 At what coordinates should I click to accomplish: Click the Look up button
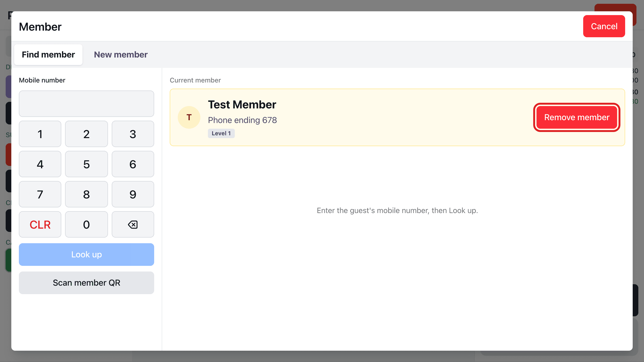[x=87, y=255]
